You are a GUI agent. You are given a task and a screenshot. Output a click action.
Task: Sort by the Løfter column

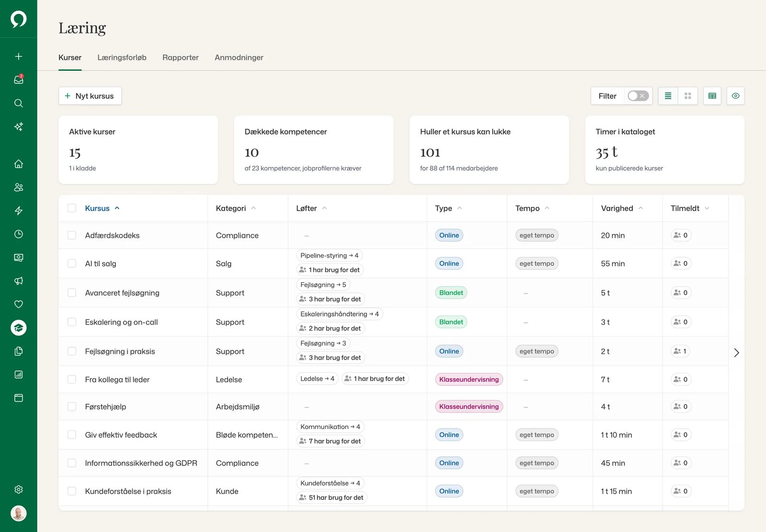coord(311,208)
